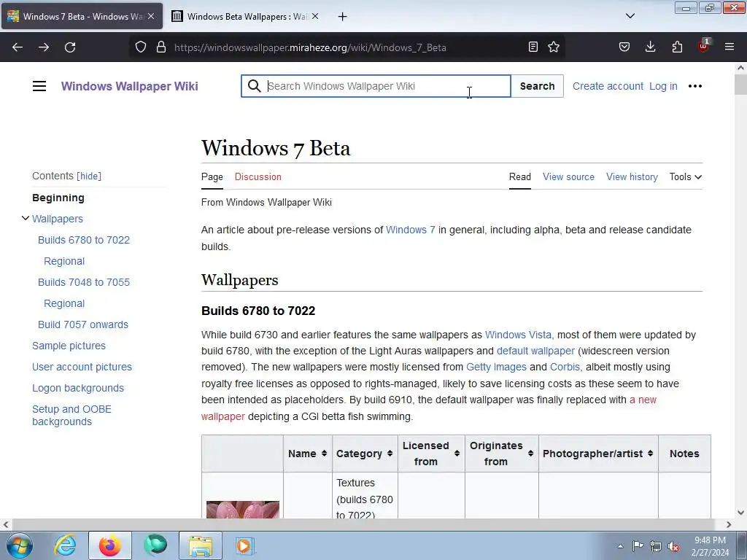
Task: Close the Windows Beta Wallpapers tab
Action: (315, 16)
